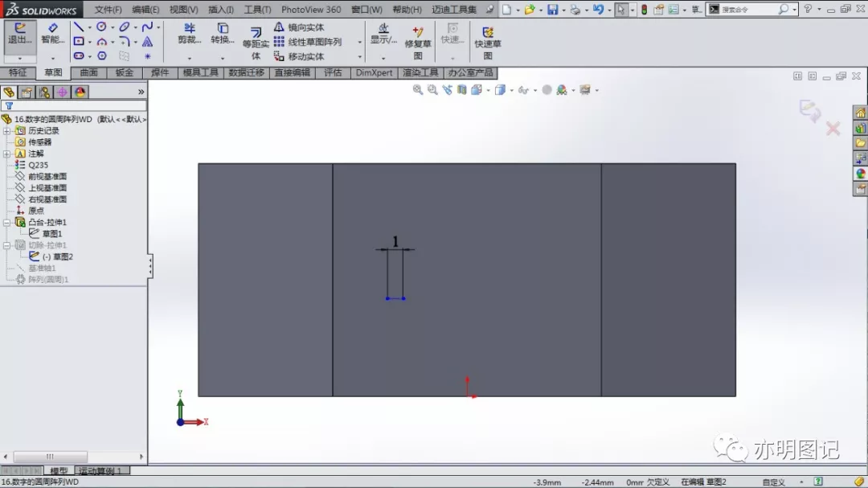Open the 线性草图阵列 dropdown arrow
The image size is (868, 488).
[359, 42]
